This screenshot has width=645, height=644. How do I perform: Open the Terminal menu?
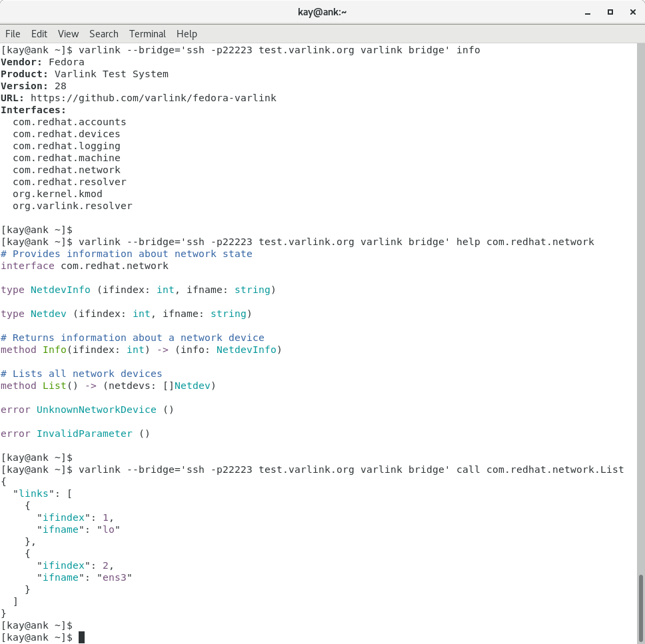tap(147, 34)
